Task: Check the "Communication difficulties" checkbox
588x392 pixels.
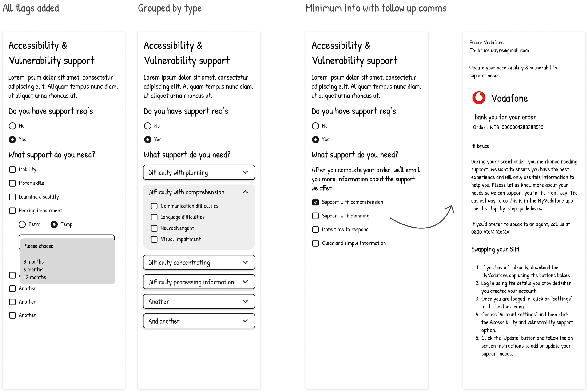Action: pyautogui.click(x=154, y=206)
